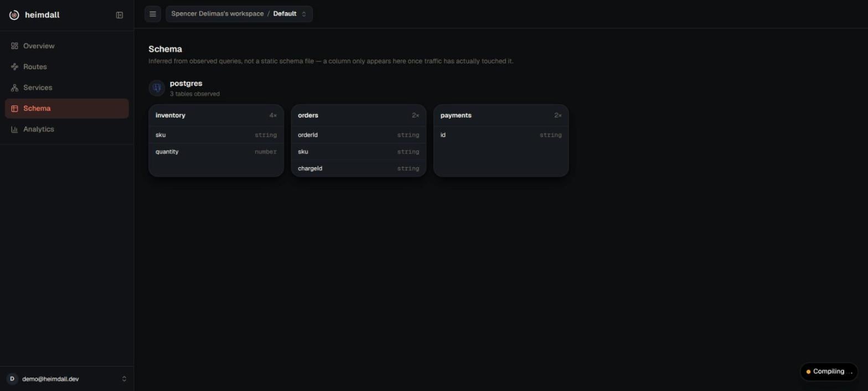The width and height of the screenshot is (868, 391).
Task: Click the Schema page heading
Action: [165, 49]
